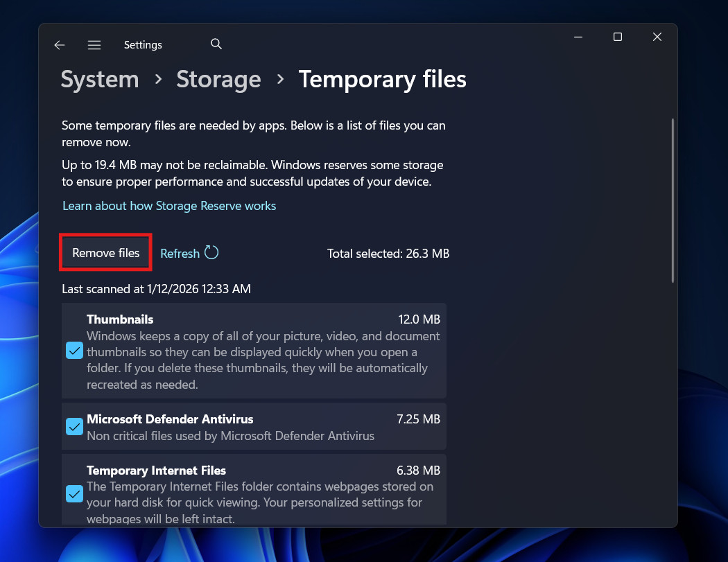Uncheck Temporary Internet Files

(74, 493)
